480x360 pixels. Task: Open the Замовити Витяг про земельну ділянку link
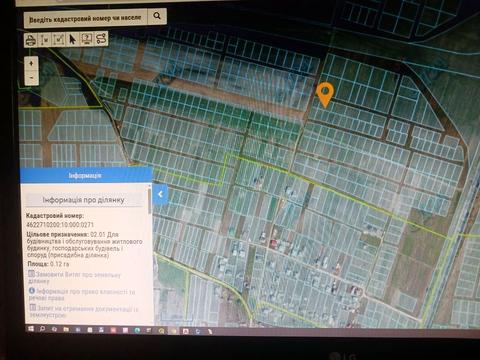point(74,278)
